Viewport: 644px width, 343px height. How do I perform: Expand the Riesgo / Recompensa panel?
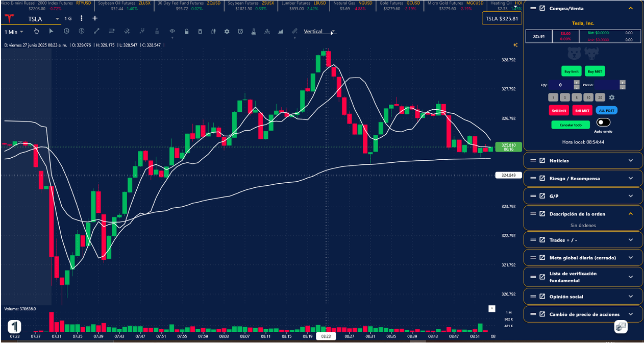(x=630, y=178)
